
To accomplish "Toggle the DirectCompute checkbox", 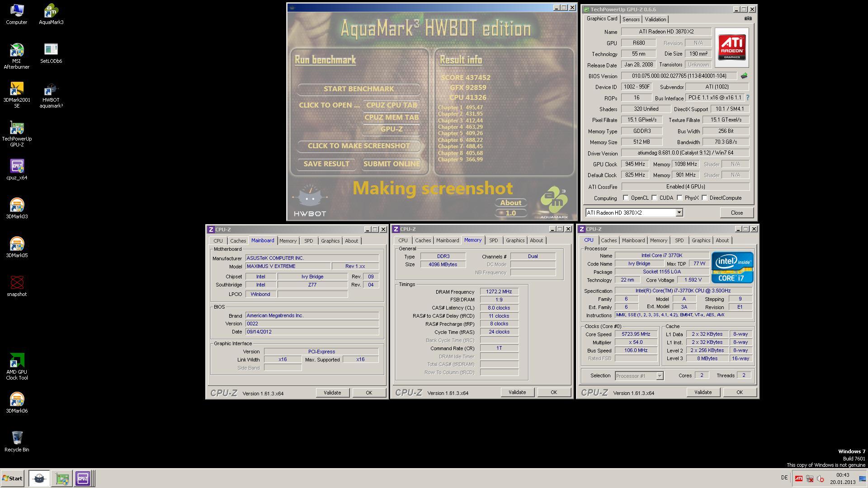I will [x=704, y=198].
